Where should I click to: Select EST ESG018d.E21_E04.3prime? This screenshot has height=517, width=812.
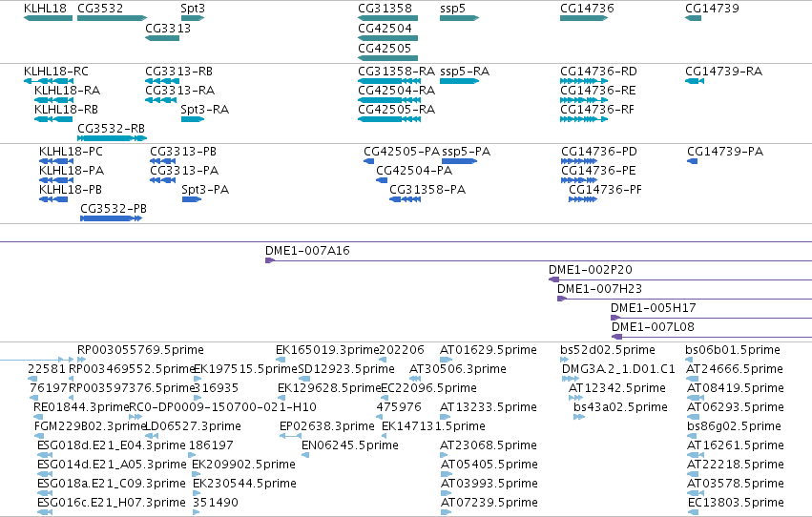tap(45, 455)
